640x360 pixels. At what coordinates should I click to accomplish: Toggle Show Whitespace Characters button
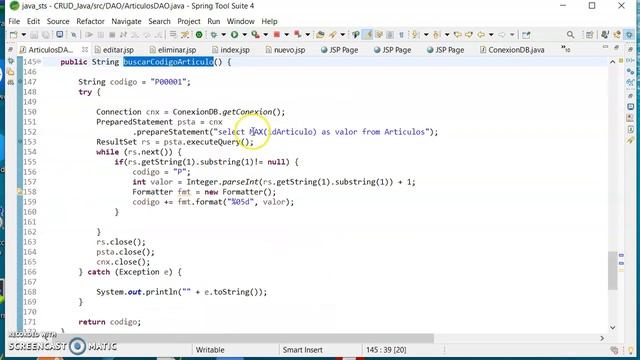click(x=401, y=35)
